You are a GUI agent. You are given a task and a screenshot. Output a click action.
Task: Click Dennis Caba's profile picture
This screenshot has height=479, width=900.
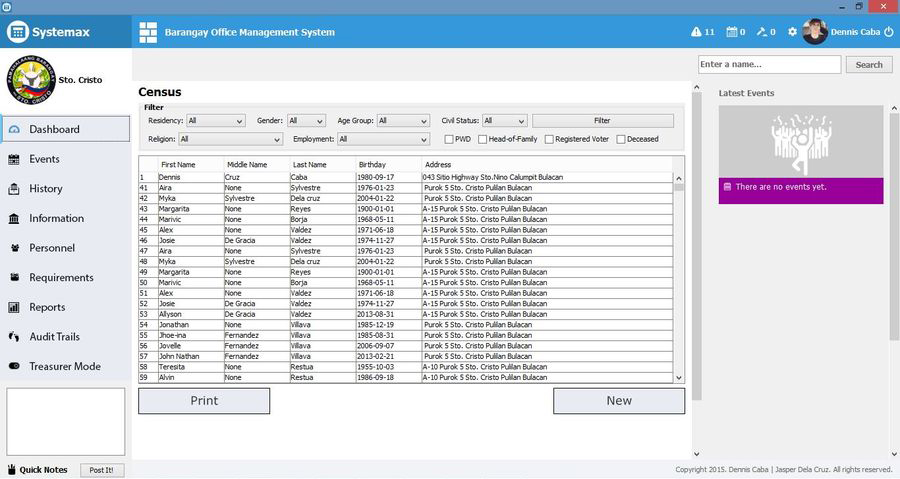[x=815, y=32]
